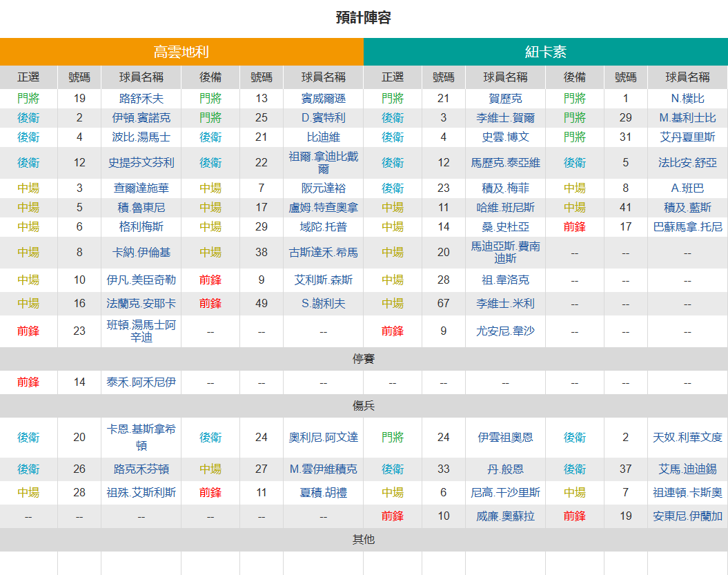The width and height of the screenshot is (728, 575).
Task: Select player 盧姆.特查奧拿
Action: [324, 208]
